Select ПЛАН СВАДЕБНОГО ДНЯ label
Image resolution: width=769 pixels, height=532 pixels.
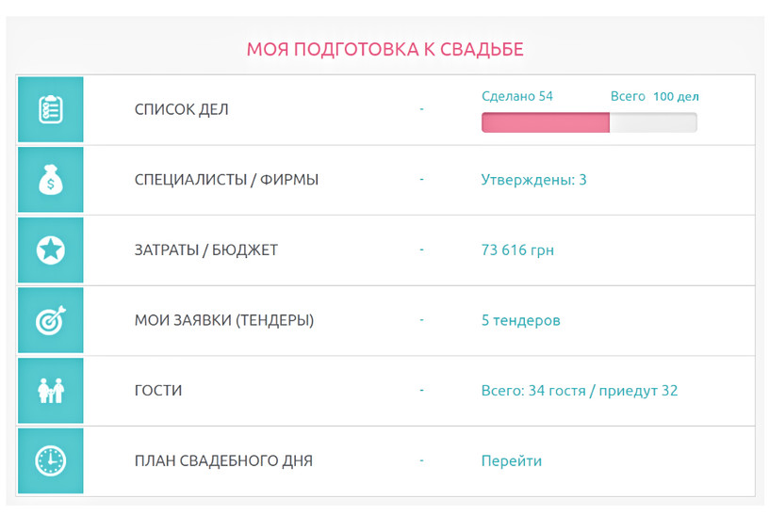pos(223,461)
